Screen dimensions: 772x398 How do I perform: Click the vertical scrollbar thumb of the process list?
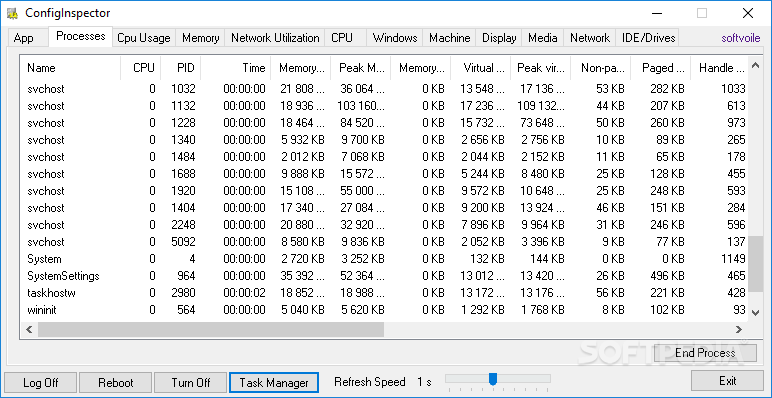click(x=755, y=264)
